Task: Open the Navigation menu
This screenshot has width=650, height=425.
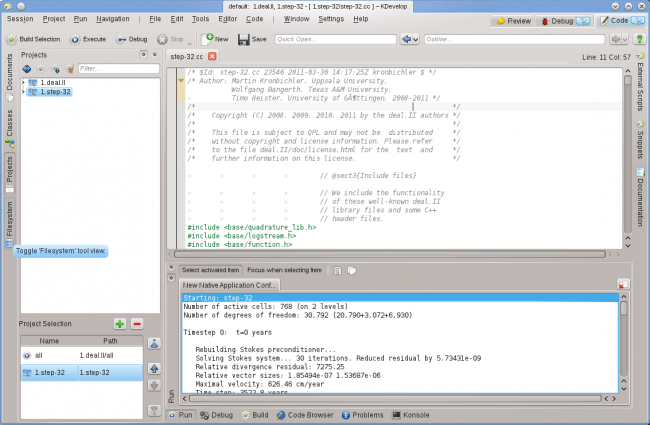Action: coord(113,19)
